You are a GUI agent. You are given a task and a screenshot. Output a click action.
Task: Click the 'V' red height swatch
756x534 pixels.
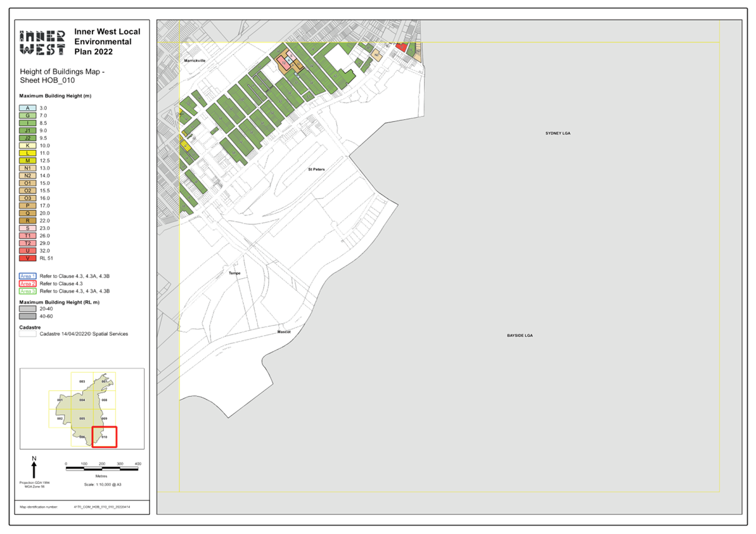28,258
